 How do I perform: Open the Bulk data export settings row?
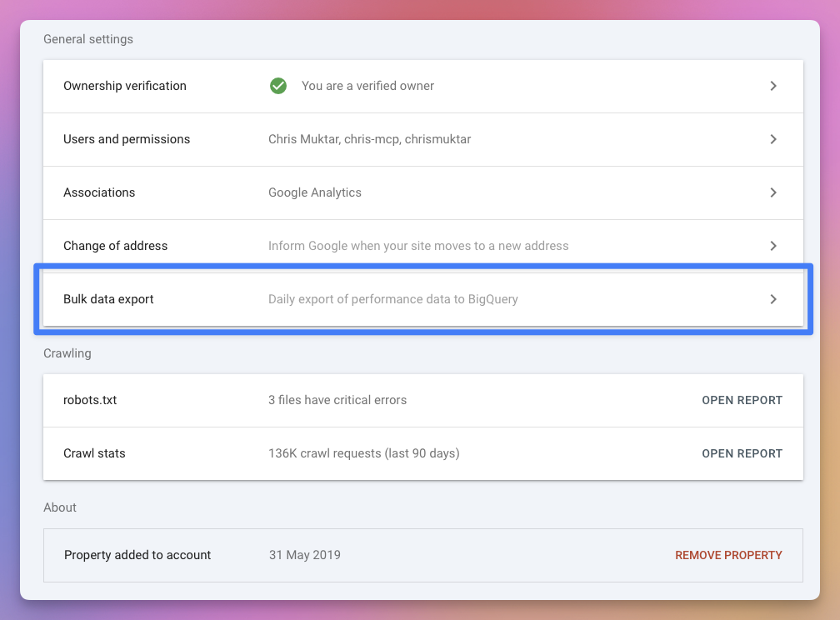coord(423,298)
